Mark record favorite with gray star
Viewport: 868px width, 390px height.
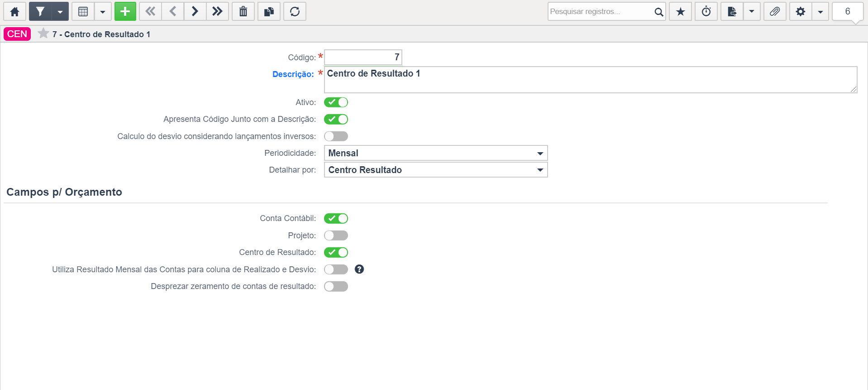coord(43,34)
